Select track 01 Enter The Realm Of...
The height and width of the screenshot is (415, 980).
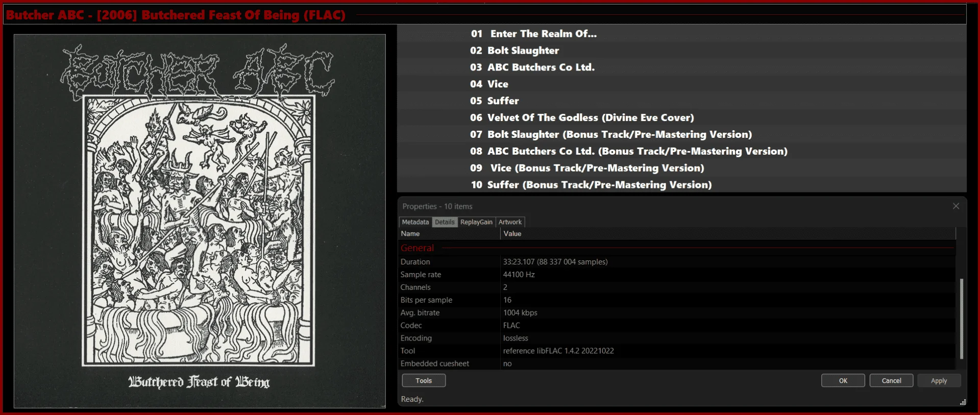click(682, 34)
